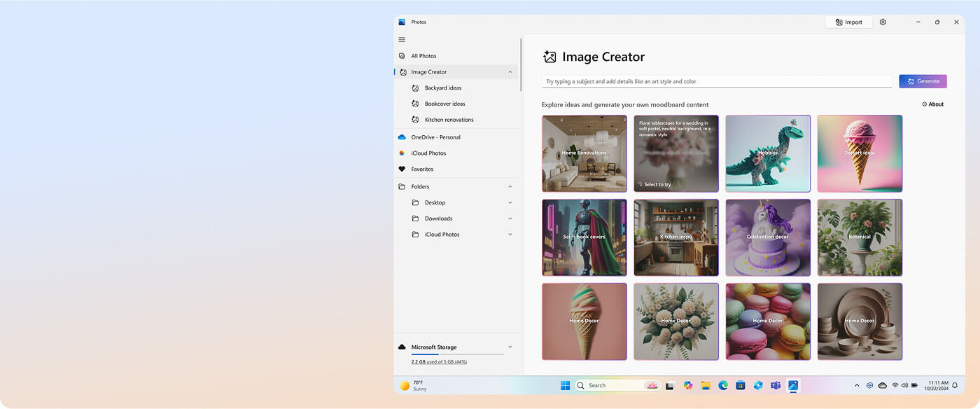Click the Generate button
The image size is (980, 409).
point(923,81)
